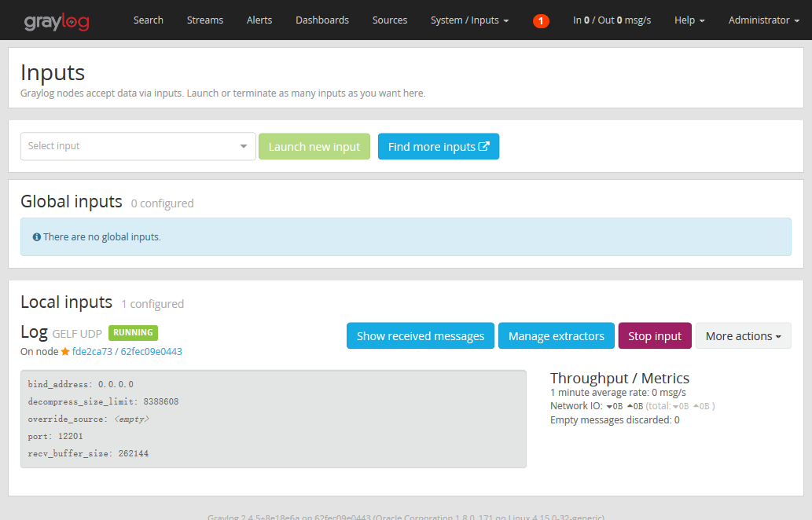
Task: Open the Sources page
Action: [x=389, y=20]
